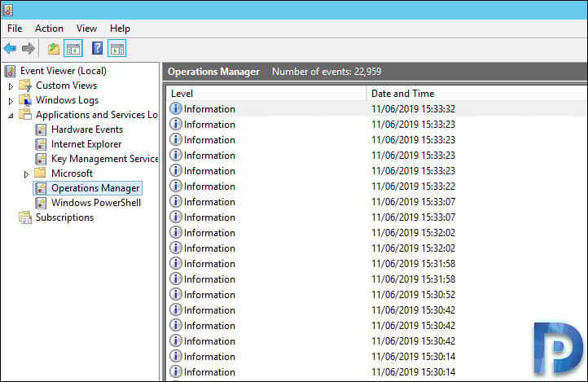Select Event Viewer (Local) in the tree

coord(64,71)
